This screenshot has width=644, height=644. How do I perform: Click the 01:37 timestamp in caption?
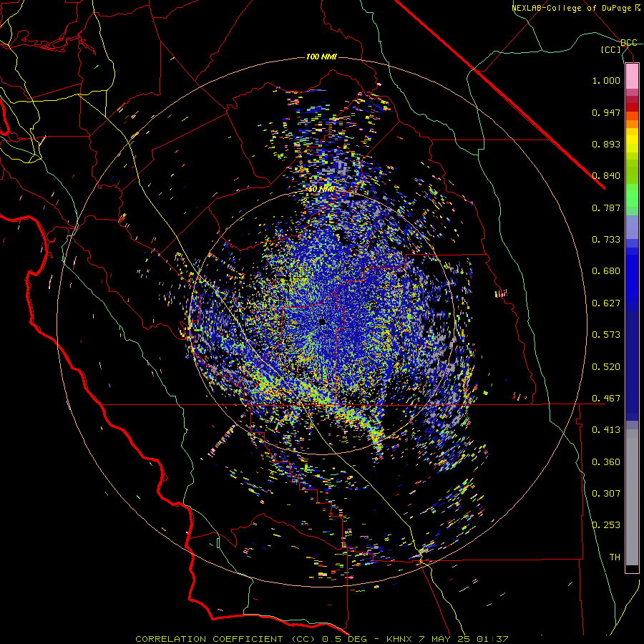point(492,639)
